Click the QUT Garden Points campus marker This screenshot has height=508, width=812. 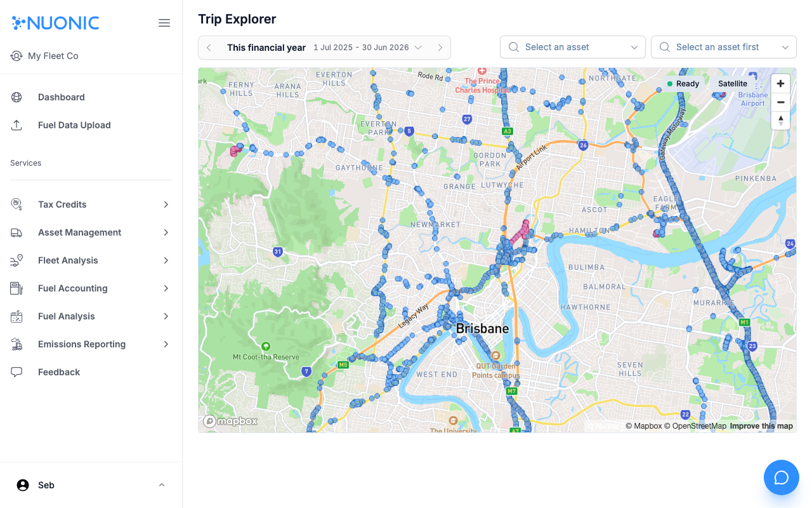496,356
